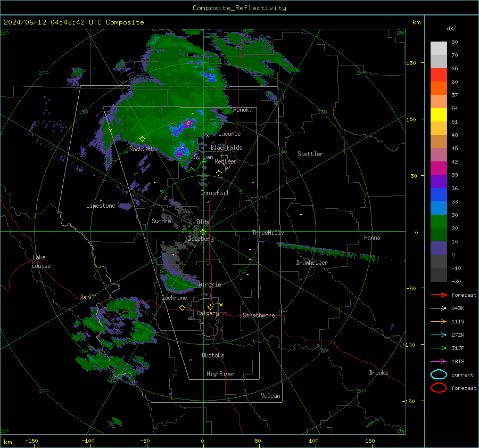The width and height of the screenshot is (479, 448).
Task: Click the white plus marker west of Hanna
Action: 301,214
